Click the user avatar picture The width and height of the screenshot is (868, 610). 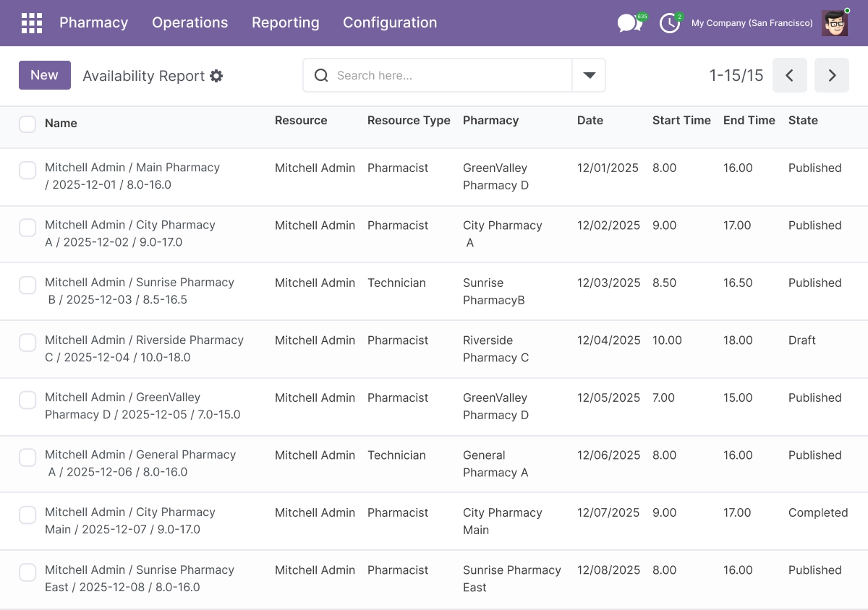(x=835, y=23)
